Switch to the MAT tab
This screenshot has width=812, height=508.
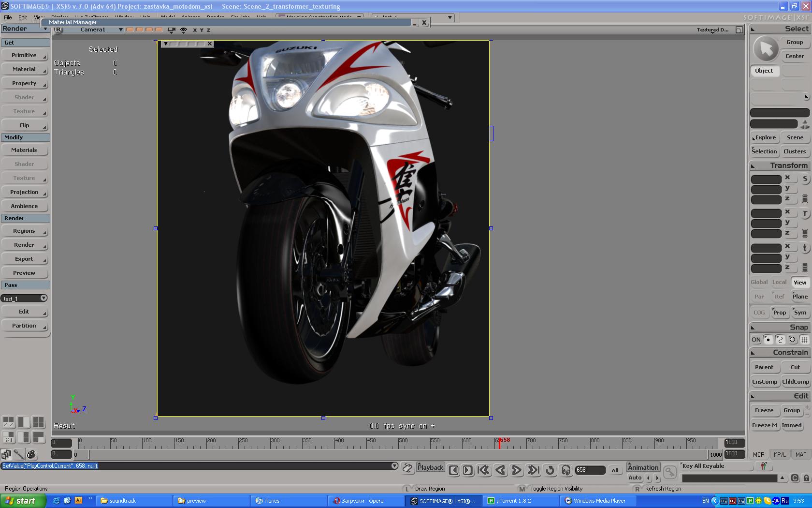coord(800,455)
